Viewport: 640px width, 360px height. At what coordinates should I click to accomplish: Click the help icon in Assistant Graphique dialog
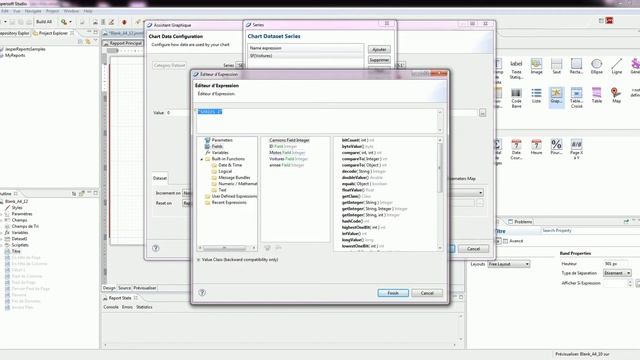[x=156, y=248]
